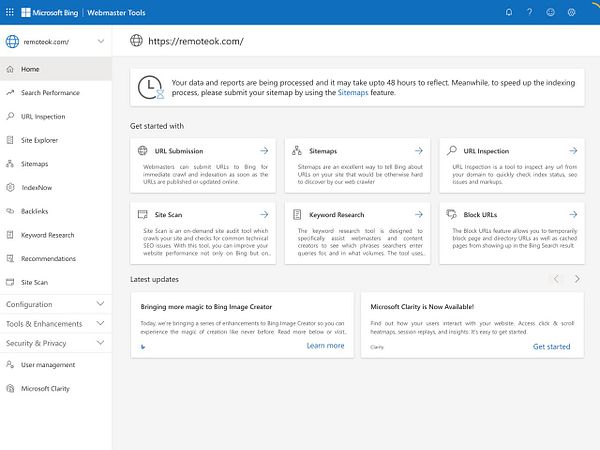Image resolution: width=600 pixels, height=450 pixels.
Task: Open IndexNow in the sidebar
Action: point(56,188)
